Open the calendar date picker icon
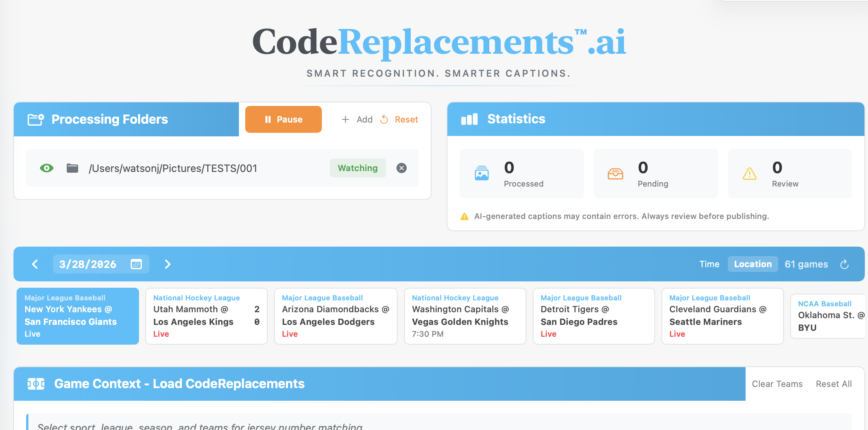The height and width of the screenshot is (430, 868). click(x=136, y=264)
